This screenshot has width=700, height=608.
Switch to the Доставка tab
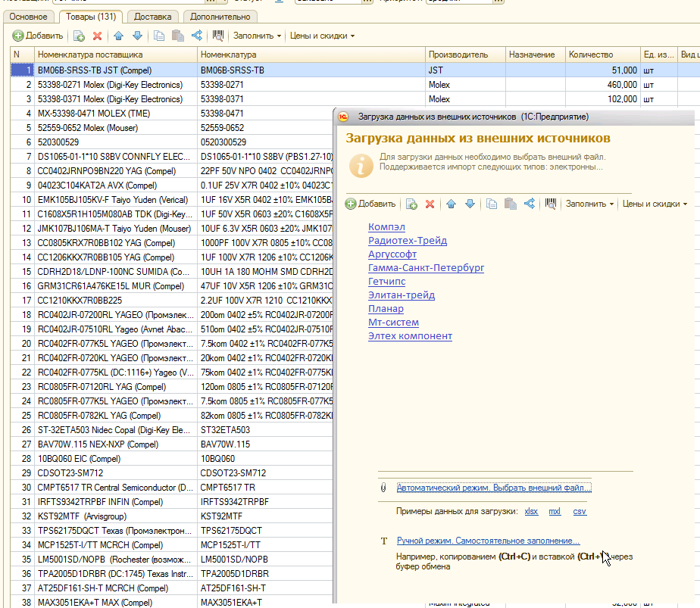[154, 16]
